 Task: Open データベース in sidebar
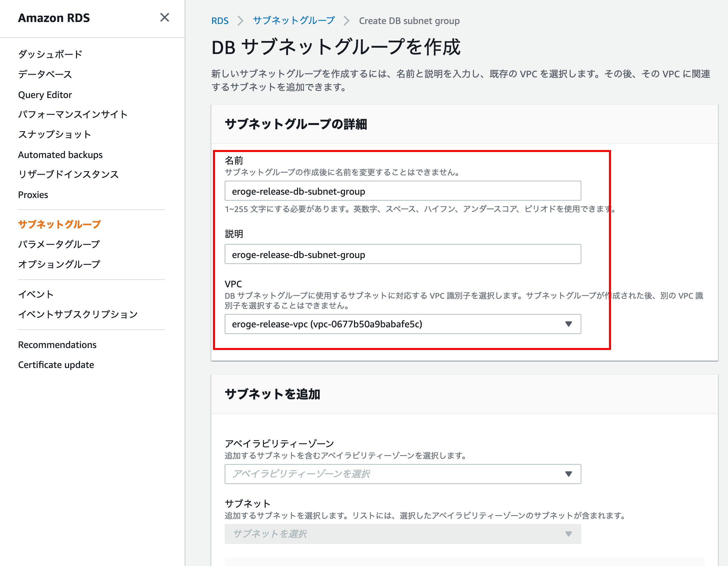pyautogui.click(x=45, y=74)
